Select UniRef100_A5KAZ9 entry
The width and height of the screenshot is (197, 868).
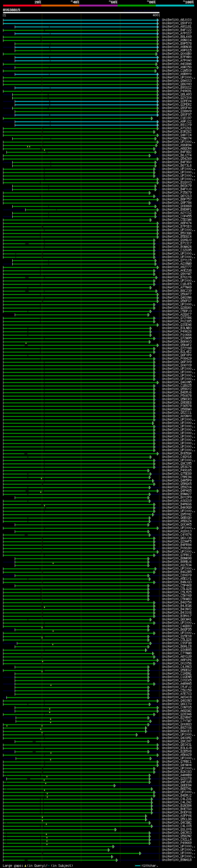(x=177, y=755)
